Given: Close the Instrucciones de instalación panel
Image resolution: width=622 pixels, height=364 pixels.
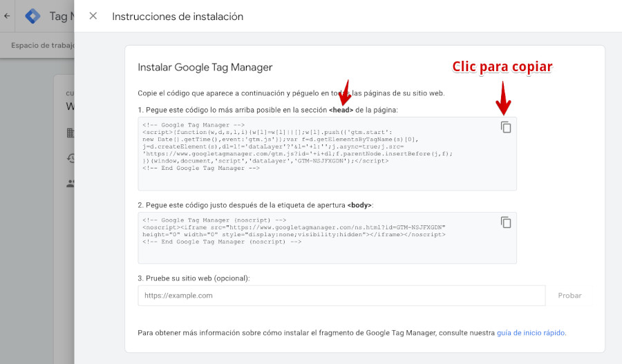Looking at the screenshot, I should pos(93,16).
